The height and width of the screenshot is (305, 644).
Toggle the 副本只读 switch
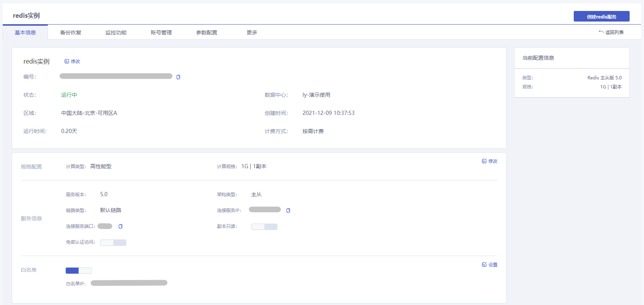pos(264,227)
